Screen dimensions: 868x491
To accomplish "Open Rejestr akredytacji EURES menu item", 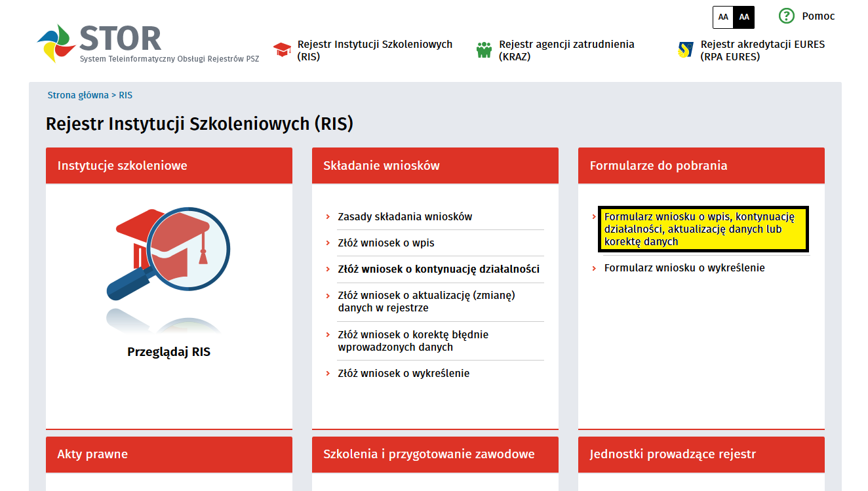I will tap(762, 50).
